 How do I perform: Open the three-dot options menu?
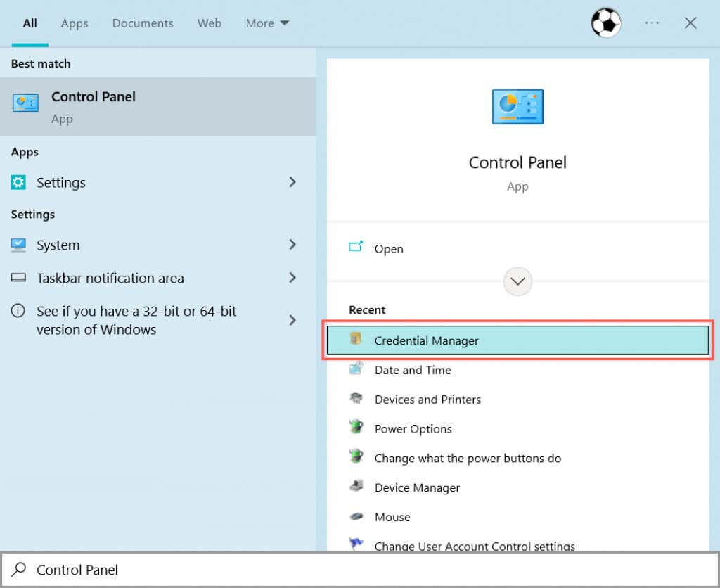pyautogui.click(x=652, y=23)
